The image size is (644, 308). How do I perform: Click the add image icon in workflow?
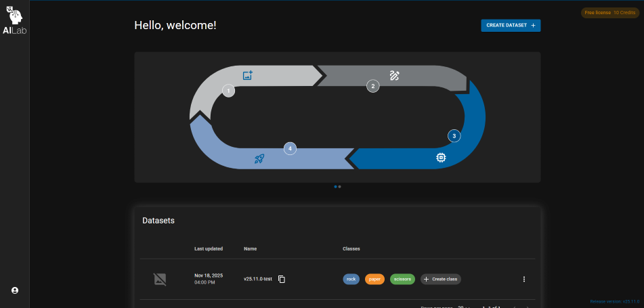248,76
